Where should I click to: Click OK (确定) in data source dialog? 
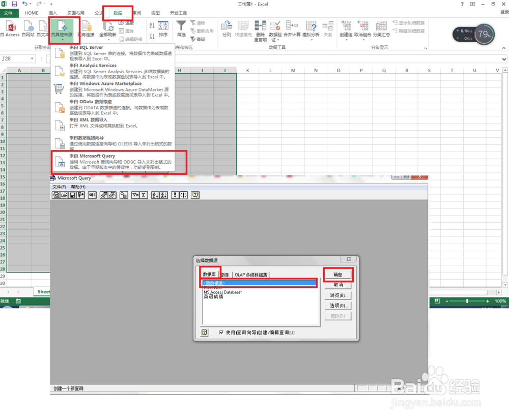338,275
